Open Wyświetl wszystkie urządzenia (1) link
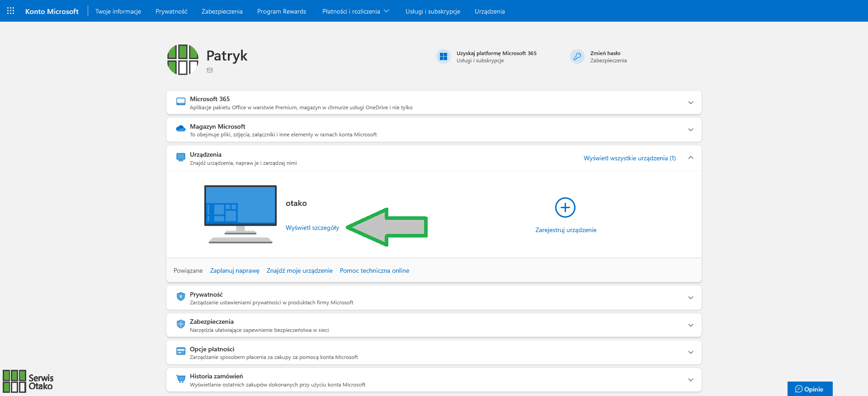 [x=629, y=158]
